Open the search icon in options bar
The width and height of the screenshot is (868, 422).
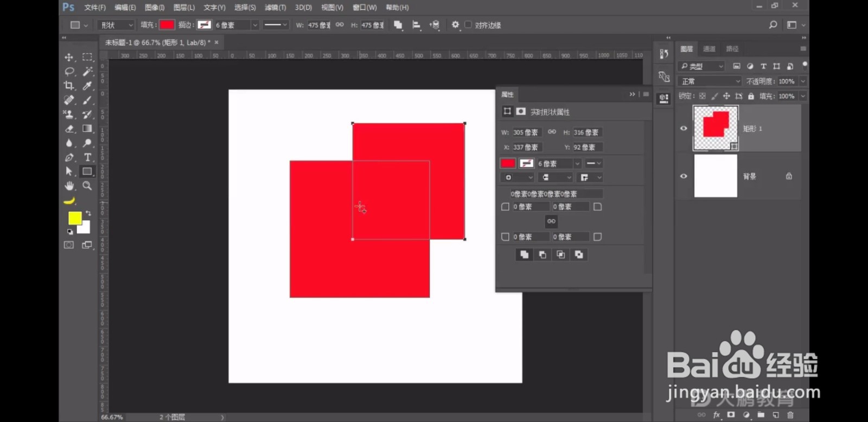point(773,25)
